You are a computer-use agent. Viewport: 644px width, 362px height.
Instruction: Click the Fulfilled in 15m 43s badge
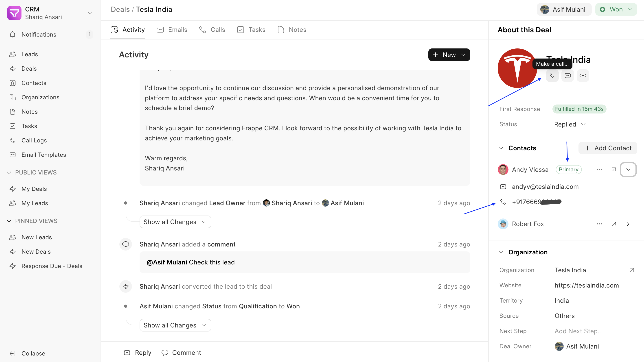579,109
